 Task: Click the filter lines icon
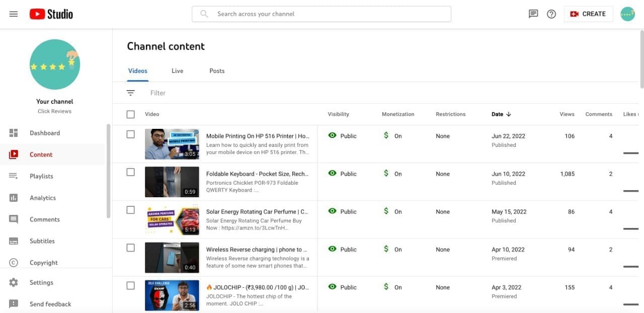(x=131, y=93)
